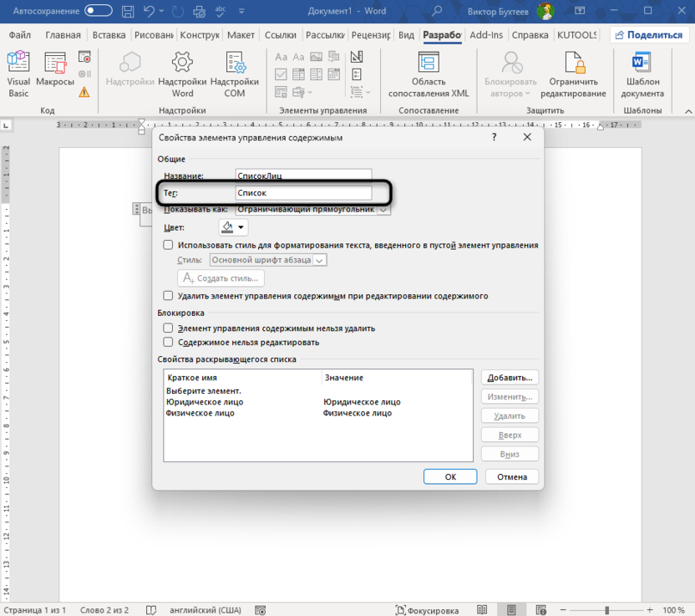Viewport: 695px width, 616px height.
Task: Insert a picture content control
Action: click(x=316, y=57)
